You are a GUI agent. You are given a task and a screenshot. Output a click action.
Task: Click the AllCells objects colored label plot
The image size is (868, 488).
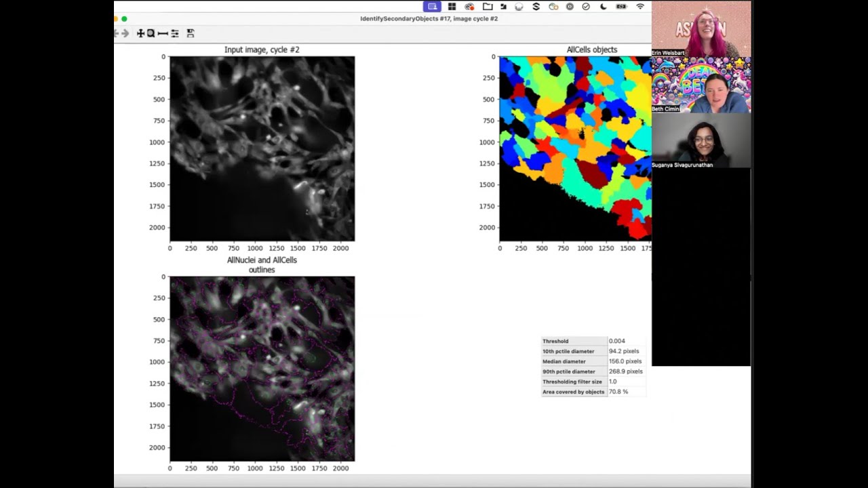(x=575, y=148)
